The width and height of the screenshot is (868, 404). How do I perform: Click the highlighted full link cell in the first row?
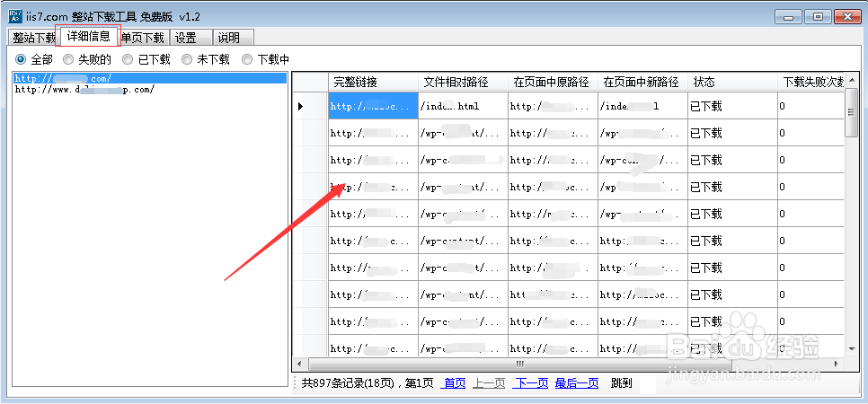[373, 106]
